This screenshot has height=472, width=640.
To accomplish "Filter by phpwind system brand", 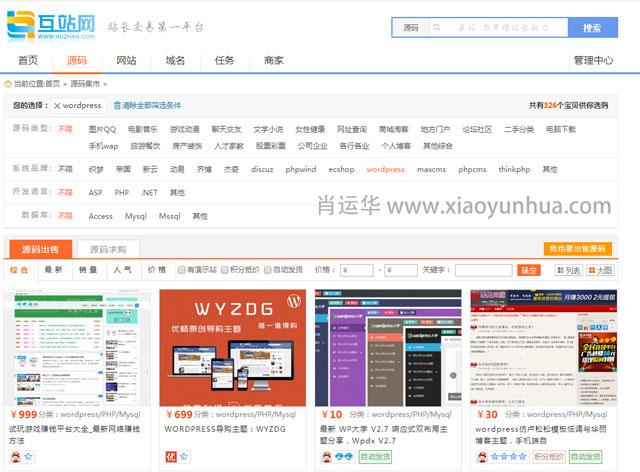I will click(301, 169).
